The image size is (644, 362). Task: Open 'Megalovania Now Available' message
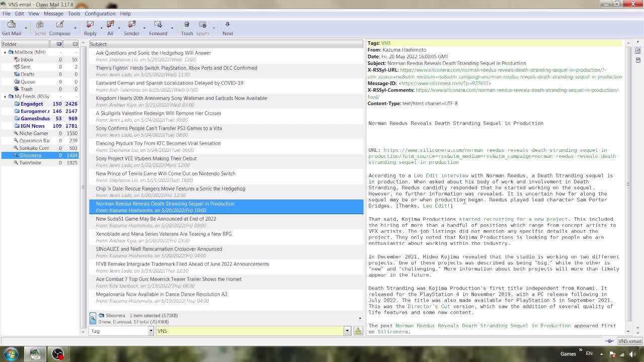pos(226,298)
